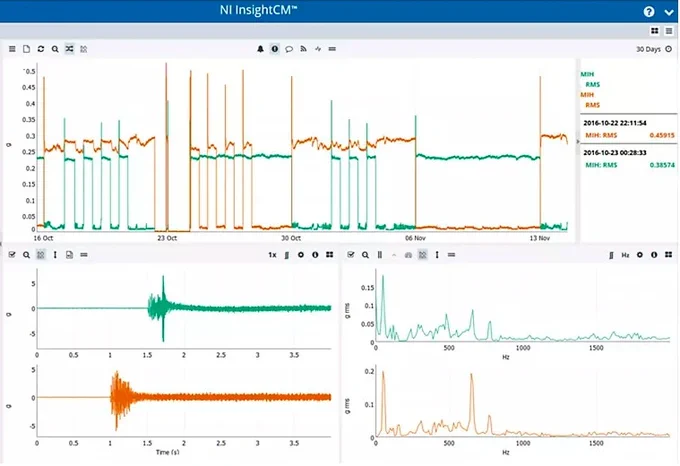The width and height of the screenshot is (680, 466).
Task: Open trend viewer hamburger menu
Action: [x=12, y=49]
